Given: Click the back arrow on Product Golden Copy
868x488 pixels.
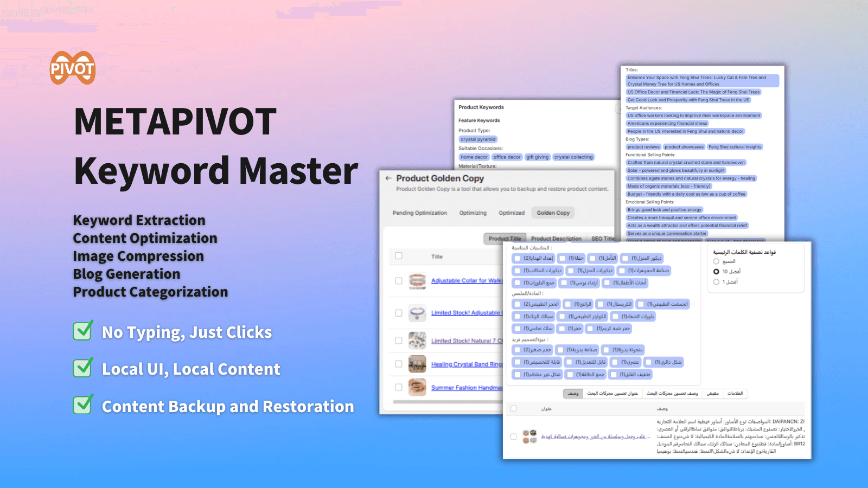Looking at the screenshot, I should (x=387, y=178).
